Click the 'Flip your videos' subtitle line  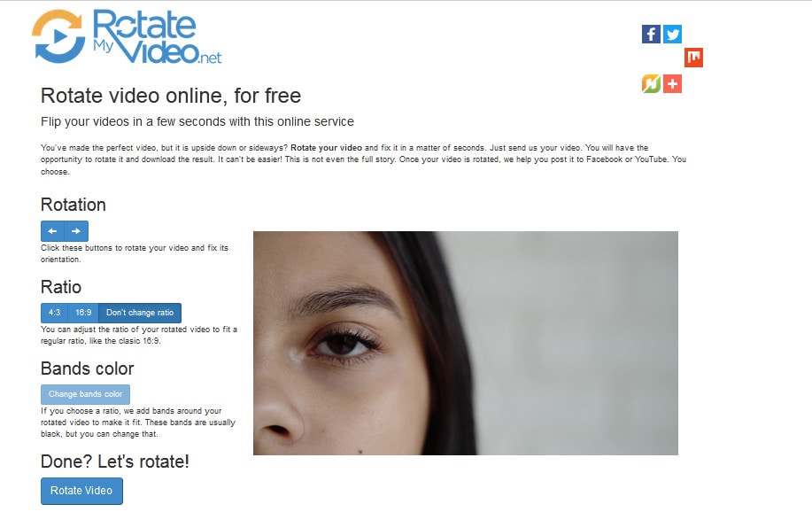[x=197, y=121]
